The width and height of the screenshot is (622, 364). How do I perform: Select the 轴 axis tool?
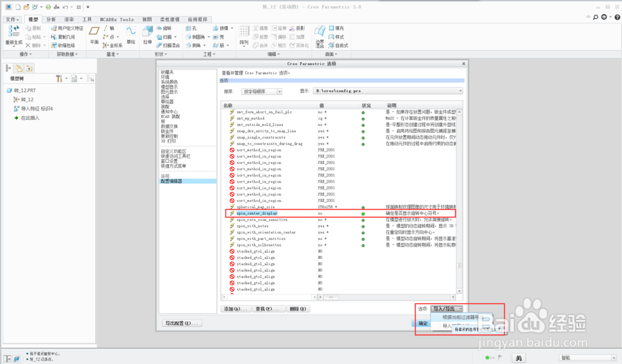pyautogui.click(x=109, y=28)
